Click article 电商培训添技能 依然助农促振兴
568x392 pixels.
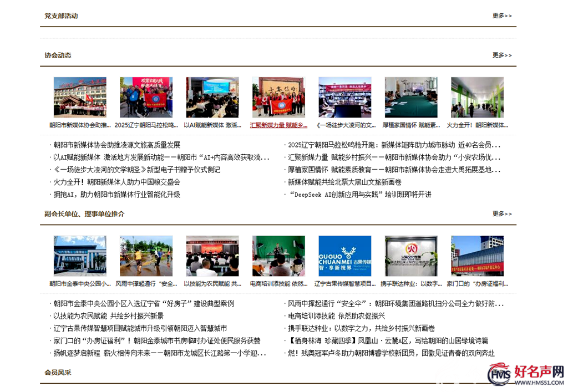[336, 315]
